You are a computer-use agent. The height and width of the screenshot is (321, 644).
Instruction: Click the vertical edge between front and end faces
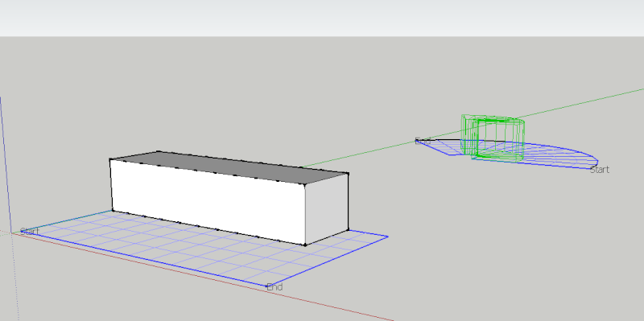[x=305, y=215]
